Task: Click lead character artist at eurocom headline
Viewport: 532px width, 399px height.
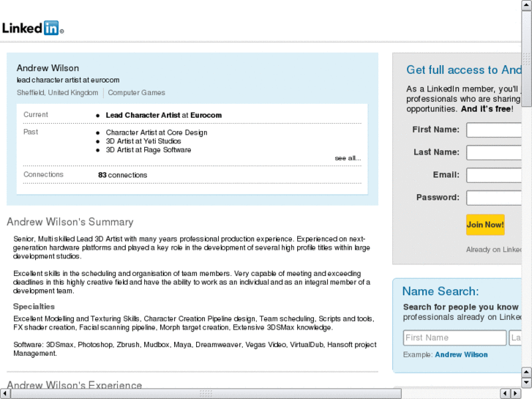Action: pyautogui.click(x=68, y=80)
